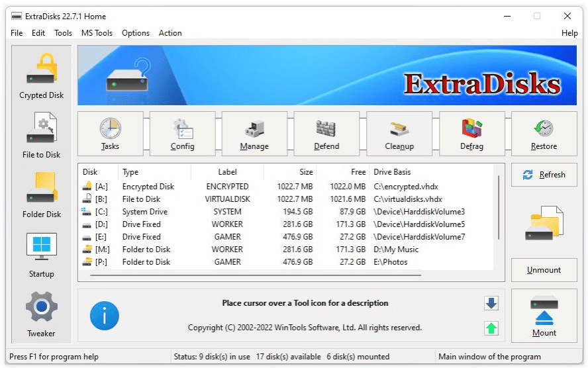The image size is (588, 368).
Task: Select the drive icon for [E:]
Action: [87, 238]
